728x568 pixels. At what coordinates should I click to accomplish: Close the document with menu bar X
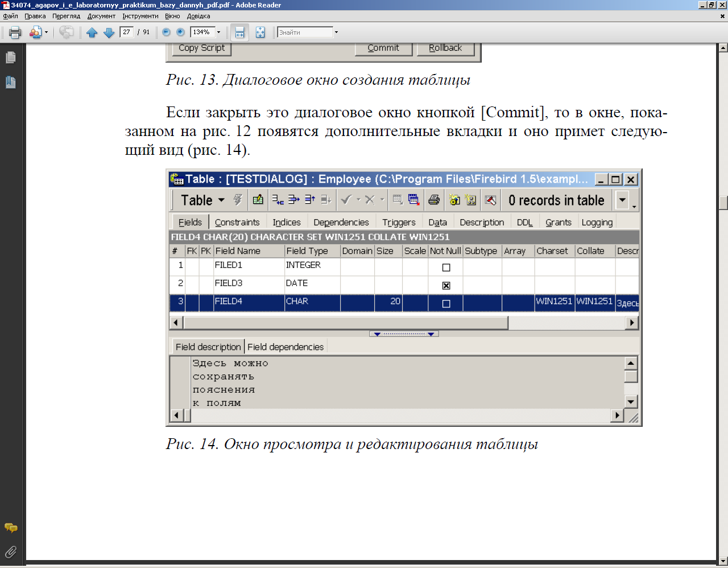tap(722, 16)
